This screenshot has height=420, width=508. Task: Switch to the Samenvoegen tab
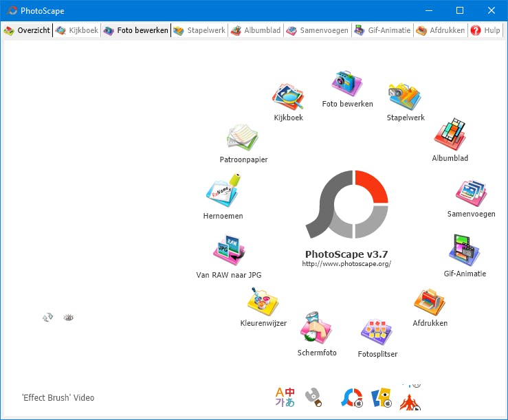click(317, 30)
